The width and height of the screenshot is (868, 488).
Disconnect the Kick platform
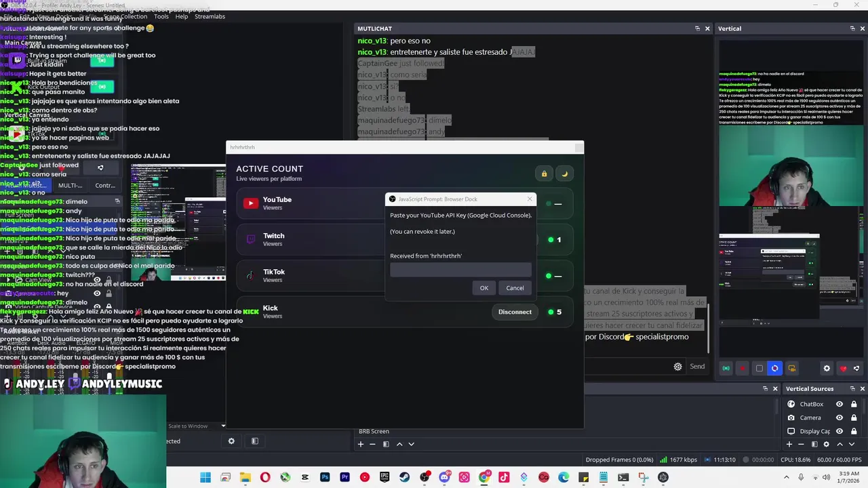(515, 312)
